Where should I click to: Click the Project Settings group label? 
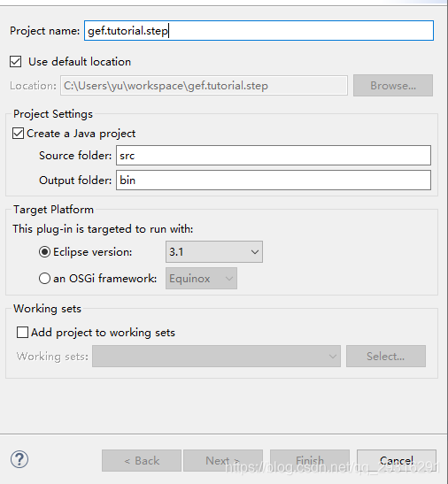tap(53, 114)
